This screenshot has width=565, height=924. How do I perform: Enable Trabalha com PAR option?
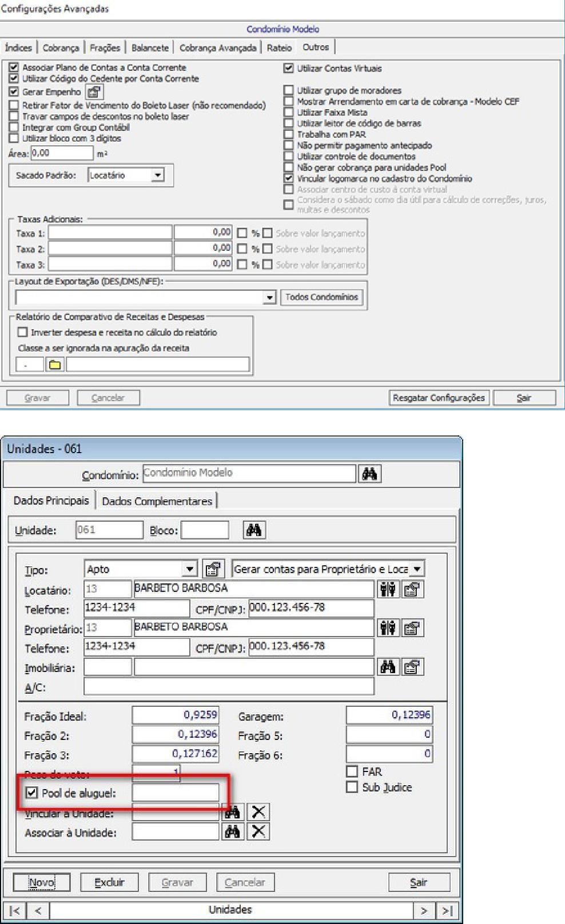(289, 134)
